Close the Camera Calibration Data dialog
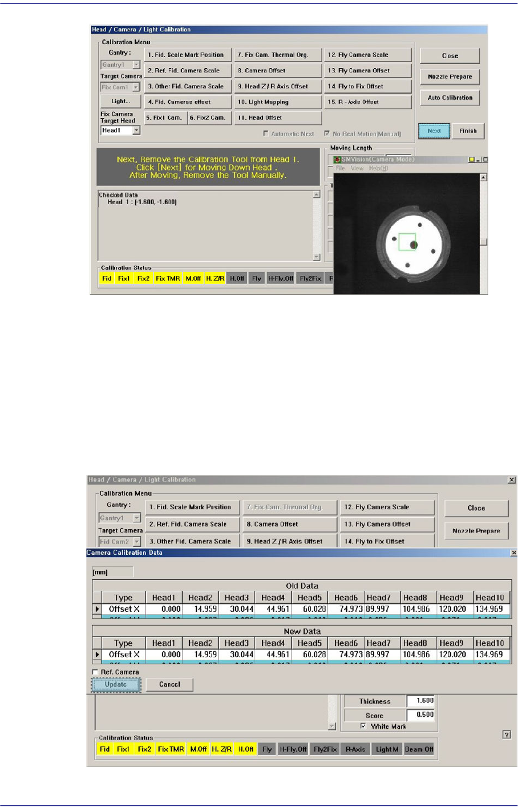Image resolution: width=518 pixels, height=812 pixels. (x=513, y=553)
